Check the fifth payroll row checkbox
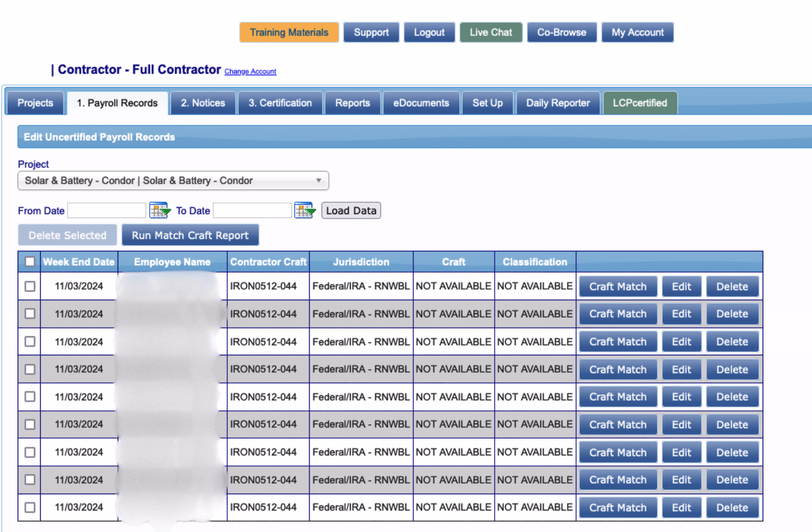This screenshot has height=532, width=812. click(x=30, y=396)
